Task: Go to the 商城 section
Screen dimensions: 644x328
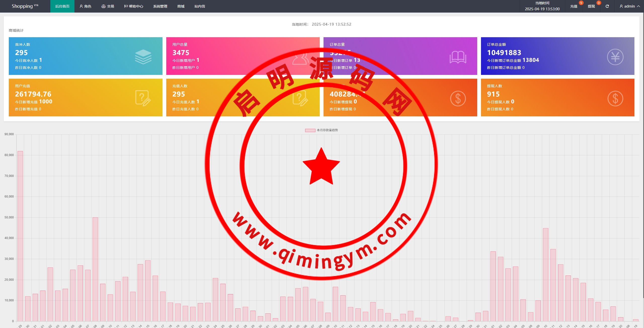Action: [x=181, y=6]
